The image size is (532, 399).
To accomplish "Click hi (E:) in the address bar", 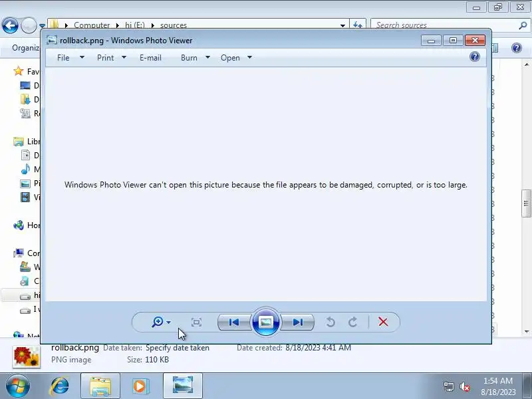I will [x=135, y=25].
